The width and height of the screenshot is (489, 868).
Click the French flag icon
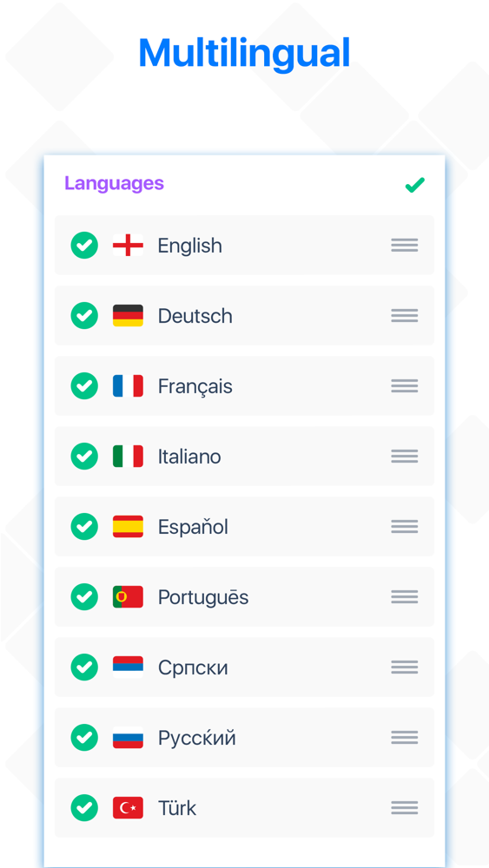[128, 386]
